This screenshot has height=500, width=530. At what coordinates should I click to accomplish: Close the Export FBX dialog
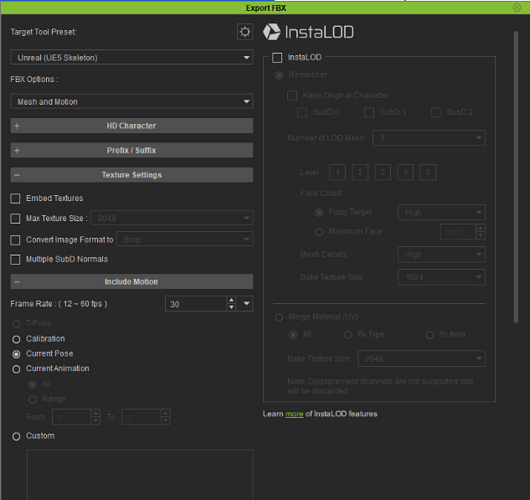pos(517,7)
